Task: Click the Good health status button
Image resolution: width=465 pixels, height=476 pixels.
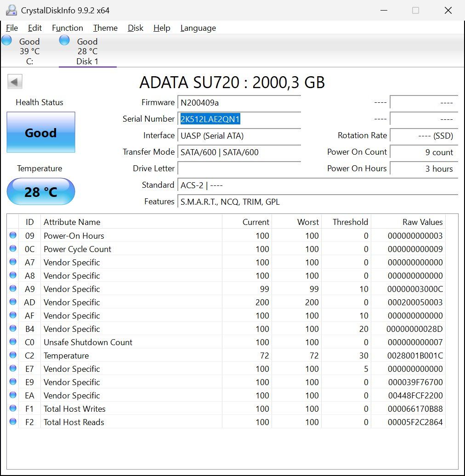Action: point(41,132)
